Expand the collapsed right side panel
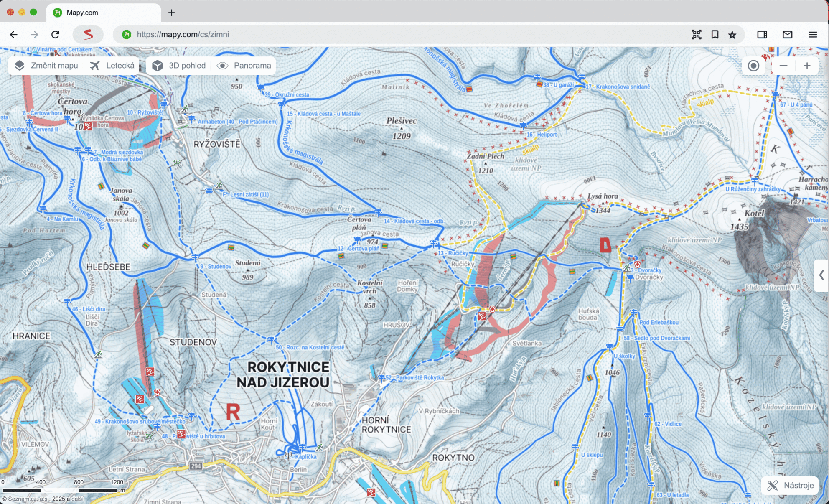This screenshot has height=504, width=829. [x=821, y=275]
